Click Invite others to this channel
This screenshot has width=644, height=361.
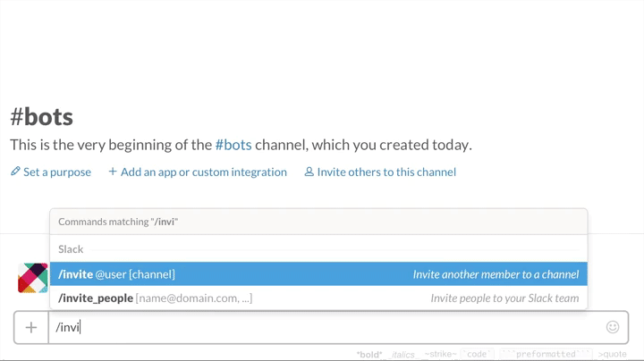click(x=386, y=172)
